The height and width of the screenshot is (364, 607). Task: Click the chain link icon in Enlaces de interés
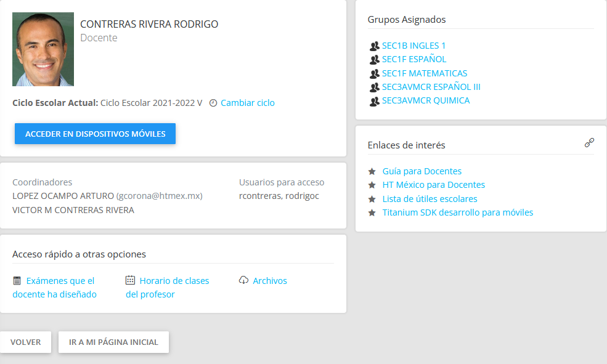point(589,143)
